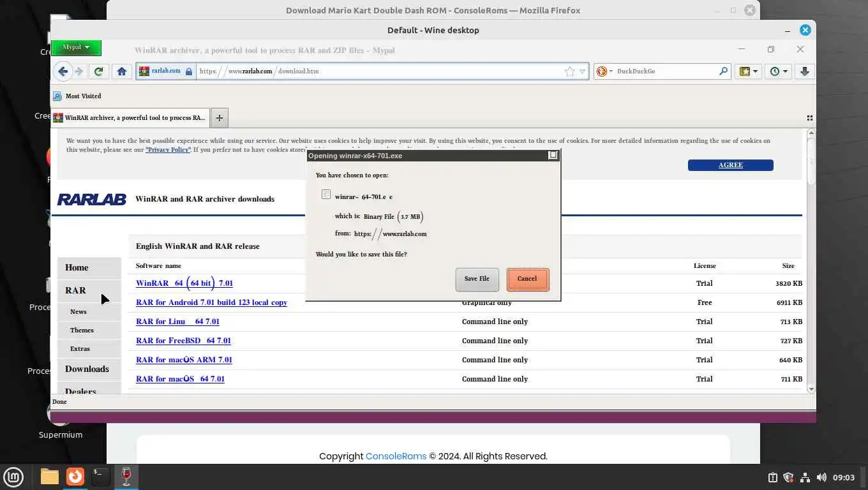The image size is (868, 490).
Task: Open Themes sidebar item
Action: [x=89, y=330]
